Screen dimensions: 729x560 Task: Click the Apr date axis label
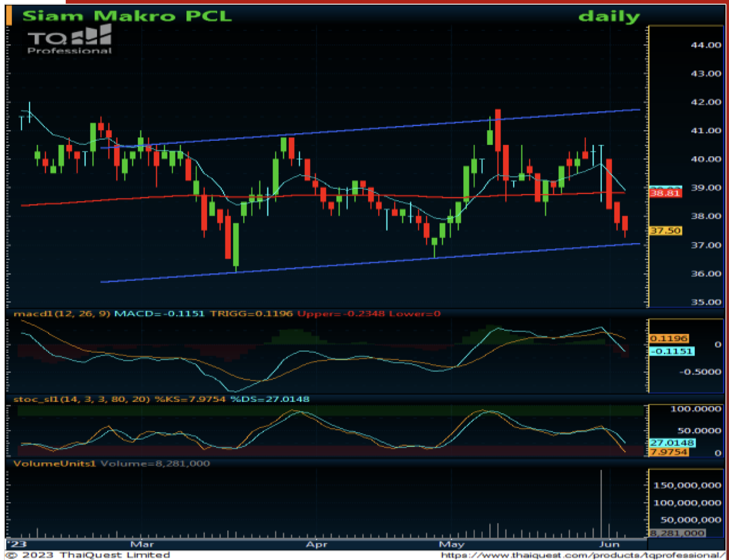pyautogui.click(x=317, y=543)
